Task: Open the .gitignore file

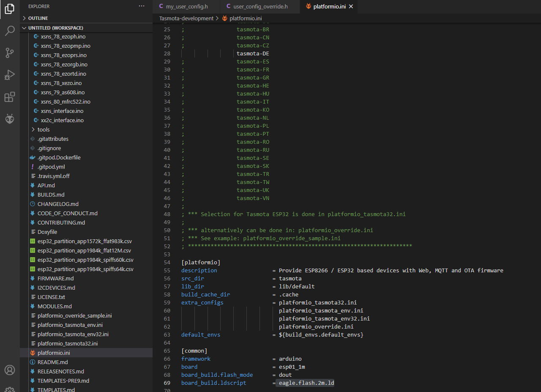Action: click(x=49, y=148)
